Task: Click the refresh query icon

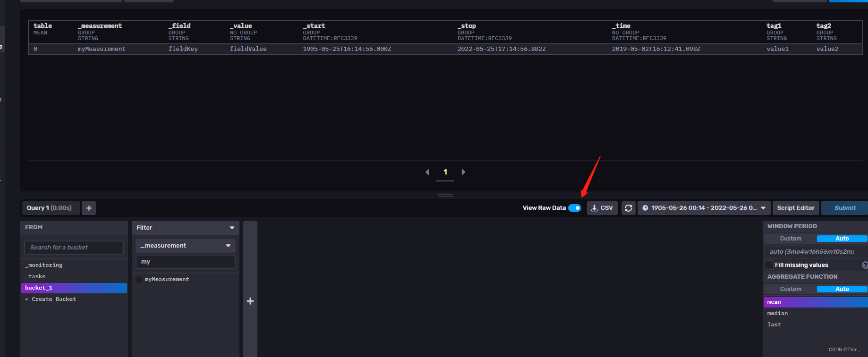Action: point(628,208)
